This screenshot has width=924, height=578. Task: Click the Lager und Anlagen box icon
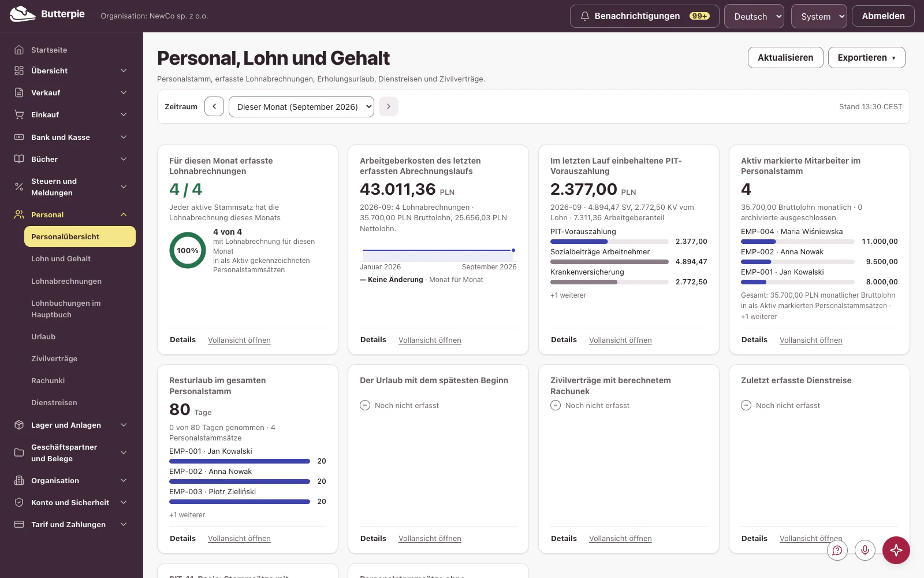click(x=19, y=425)
